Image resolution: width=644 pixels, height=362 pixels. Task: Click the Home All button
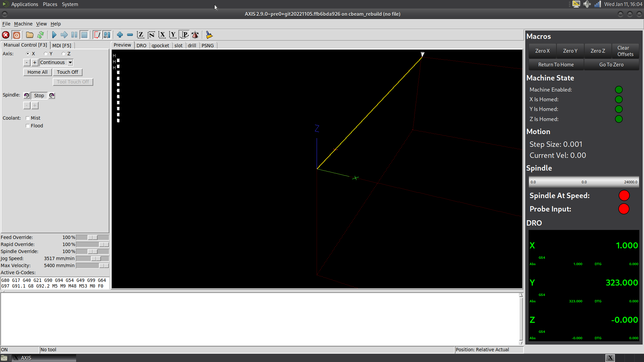(x=37, y=72)
